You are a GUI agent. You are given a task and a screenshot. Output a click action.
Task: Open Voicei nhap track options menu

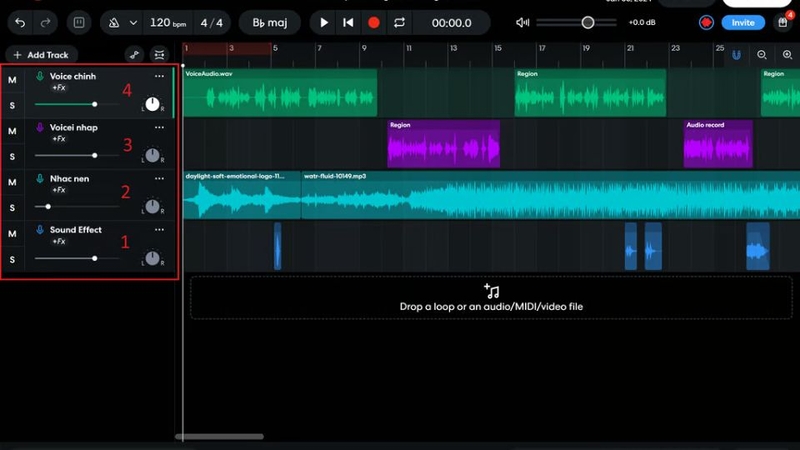pos(159,127)
